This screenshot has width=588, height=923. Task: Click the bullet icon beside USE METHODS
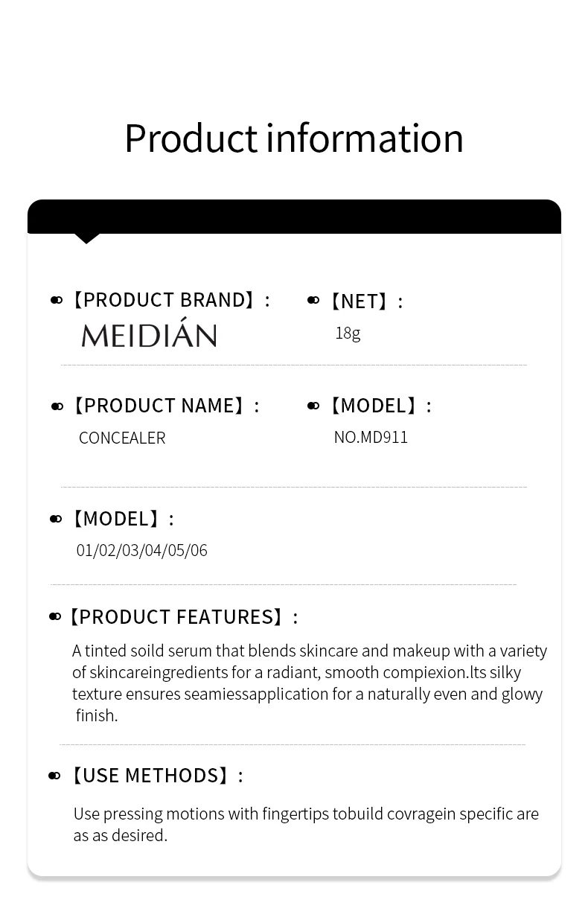54,776
